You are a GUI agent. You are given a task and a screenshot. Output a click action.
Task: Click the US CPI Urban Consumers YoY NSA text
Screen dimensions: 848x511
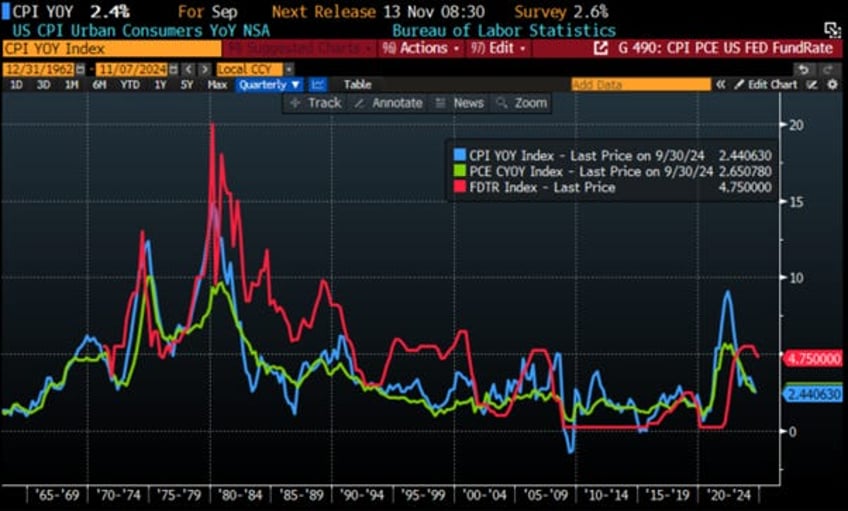[x=141, y=30]
